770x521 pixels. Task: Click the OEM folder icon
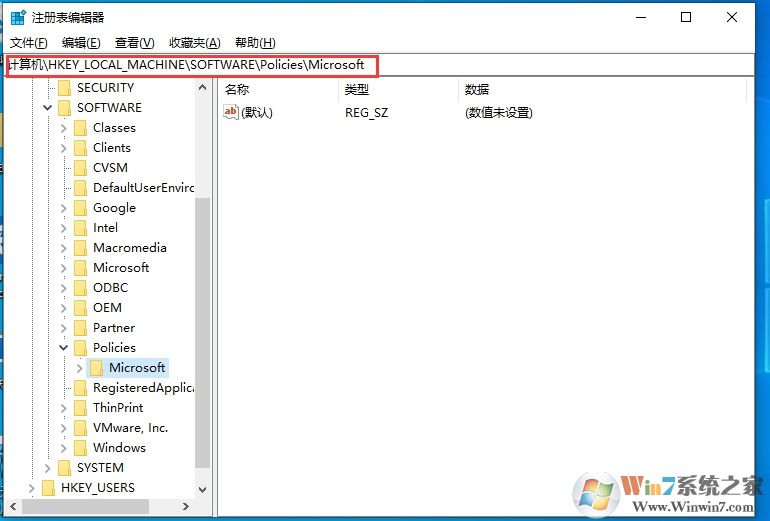tap(80, 308)
